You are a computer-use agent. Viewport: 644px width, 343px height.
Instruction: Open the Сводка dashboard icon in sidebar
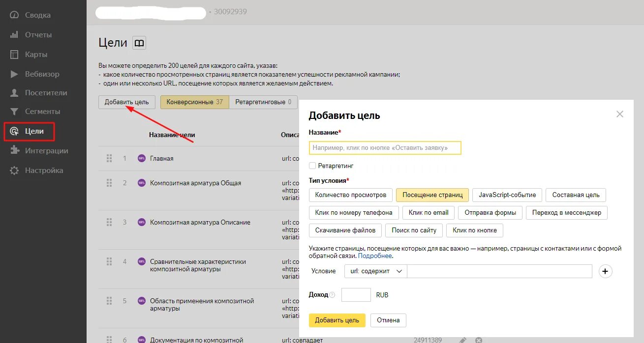(14, 15)
